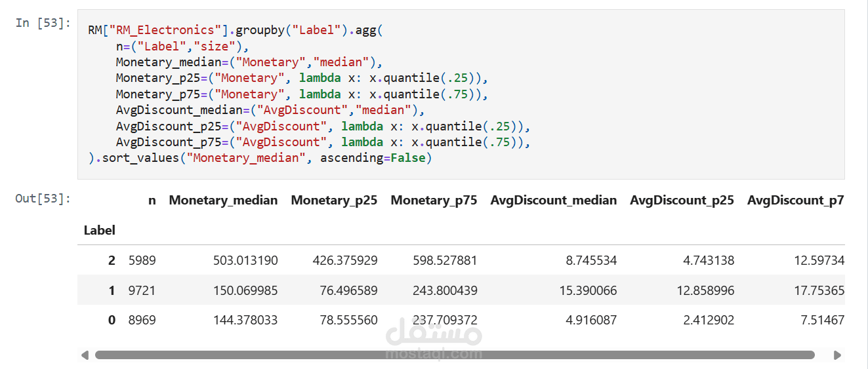Viewport: 868px width, 369px height.
Task: Click the AvgDiscount_p25 column header
Action: coord(682,201)
